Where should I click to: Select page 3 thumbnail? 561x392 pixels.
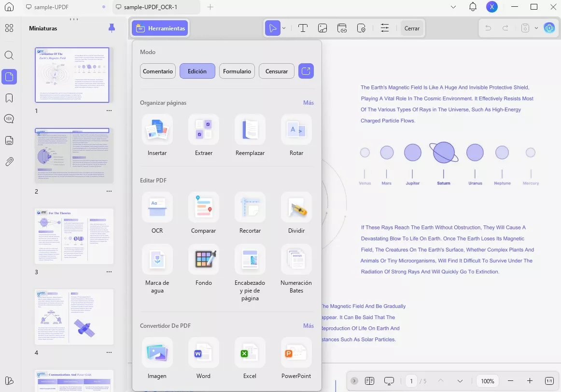click(x=74, y=237)
